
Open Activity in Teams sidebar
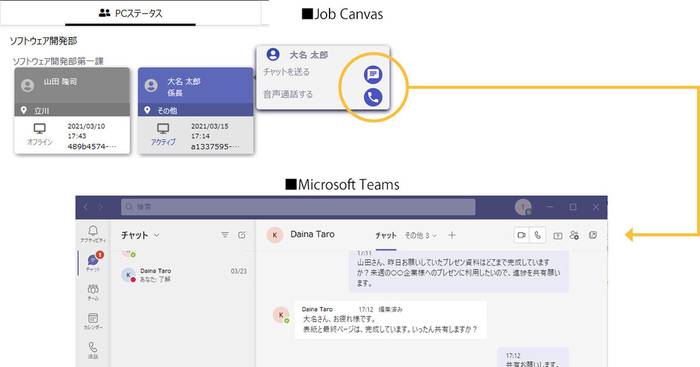93,234
